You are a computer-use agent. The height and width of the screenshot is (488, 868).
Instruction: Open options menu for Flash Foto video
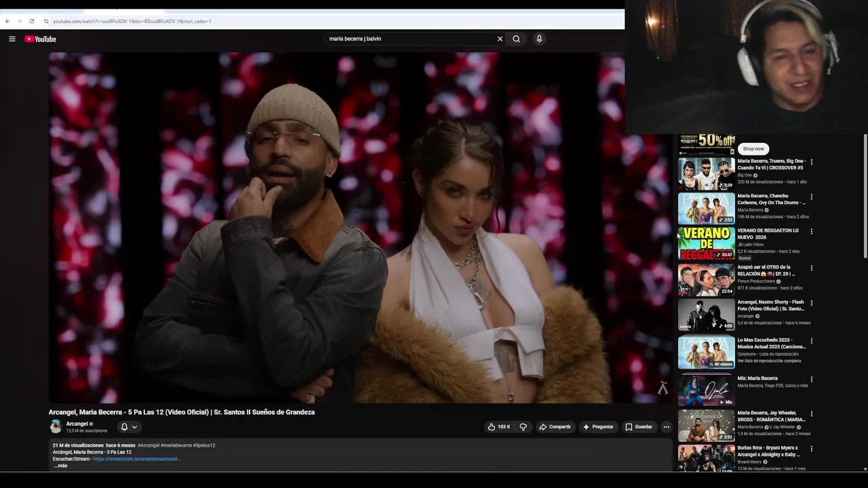pyautogui.click(x=812, y=303)
